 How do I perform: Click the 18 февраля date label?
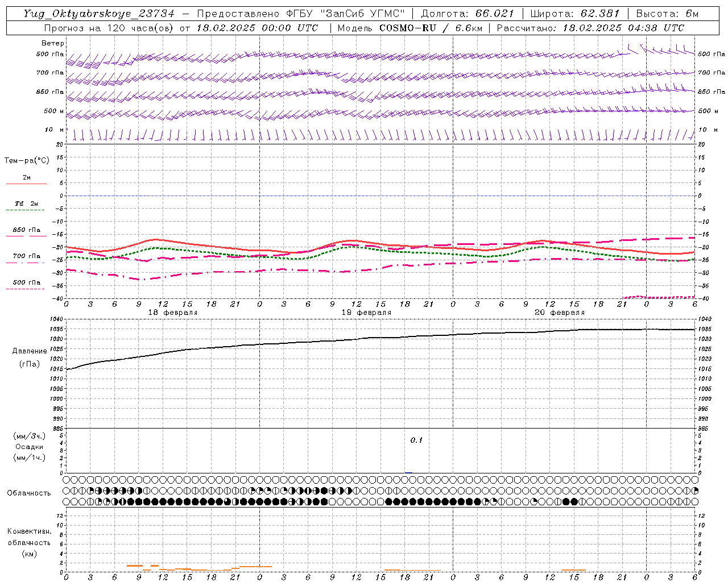173,313
